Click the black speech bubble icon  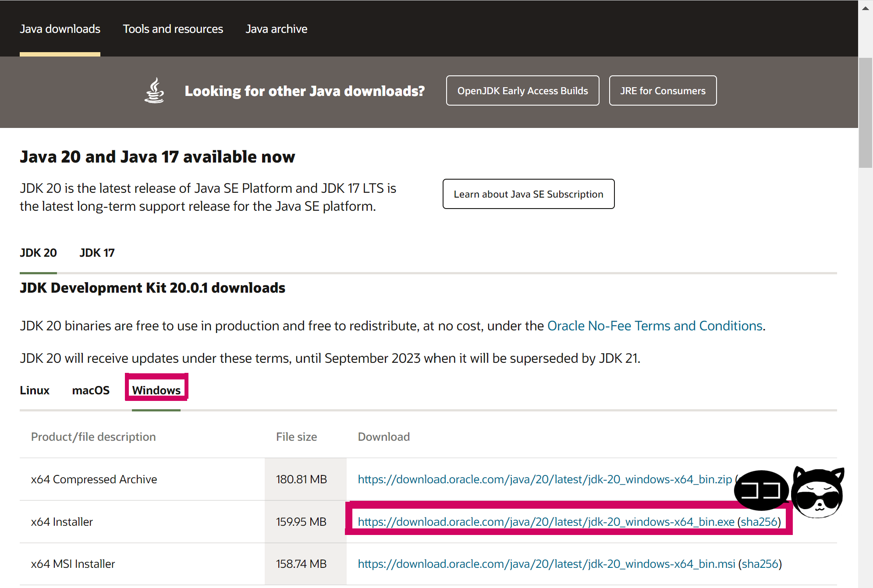(x=761, y=490)
